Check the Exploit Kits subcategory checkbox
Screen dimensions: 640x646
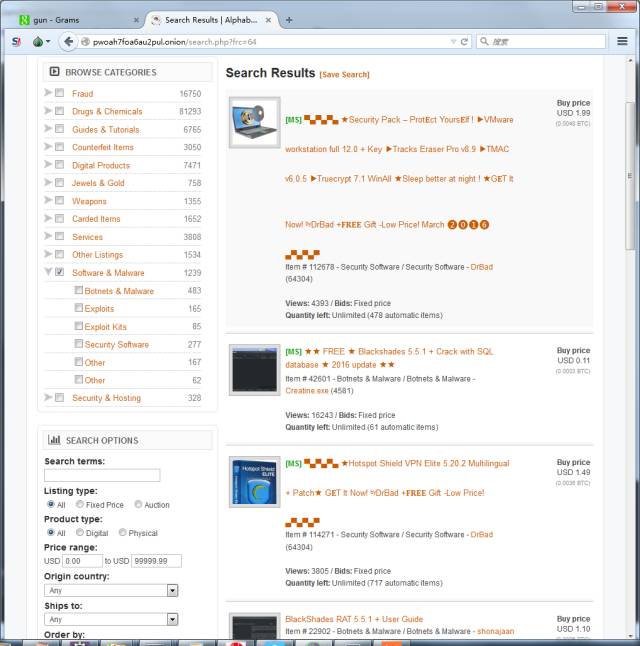point(79,326)
